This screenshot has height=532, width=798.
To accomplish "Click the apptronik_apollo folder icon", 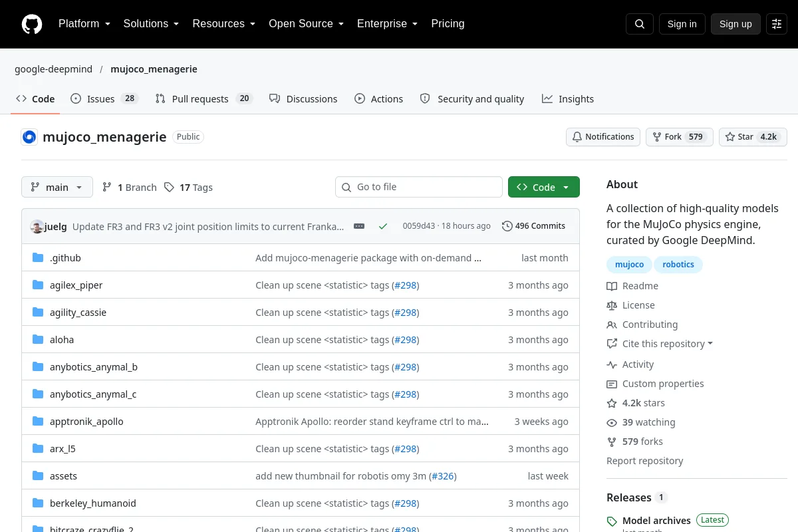I will coord(38,422).
